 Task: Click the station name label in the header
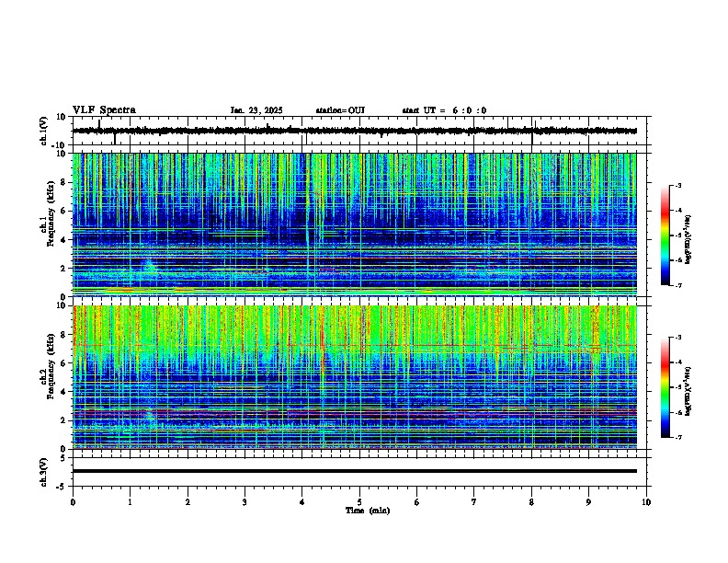tap(340, 110)
